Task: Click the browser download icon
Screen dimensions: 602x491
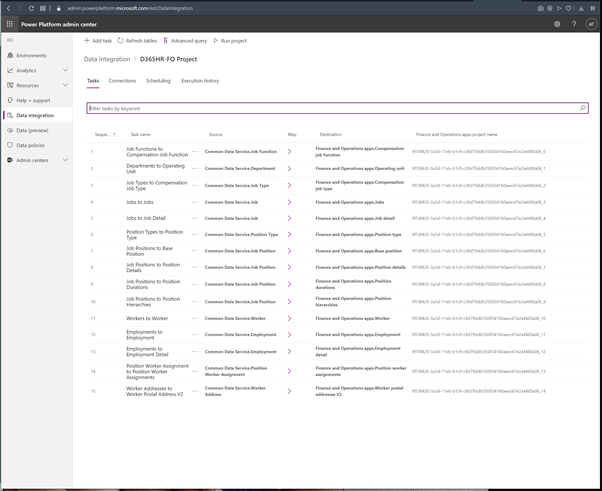Action: point(581,8)
